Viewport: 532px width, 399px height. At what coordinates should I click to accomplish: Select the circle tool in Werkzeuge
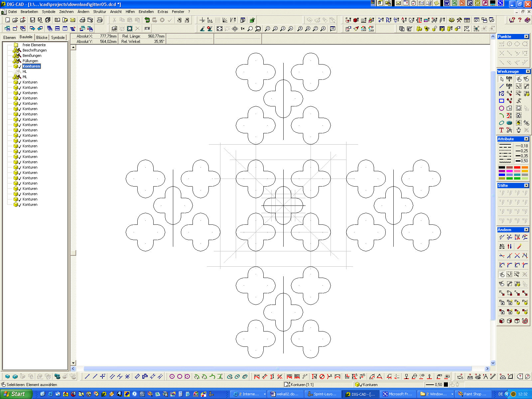501,108
